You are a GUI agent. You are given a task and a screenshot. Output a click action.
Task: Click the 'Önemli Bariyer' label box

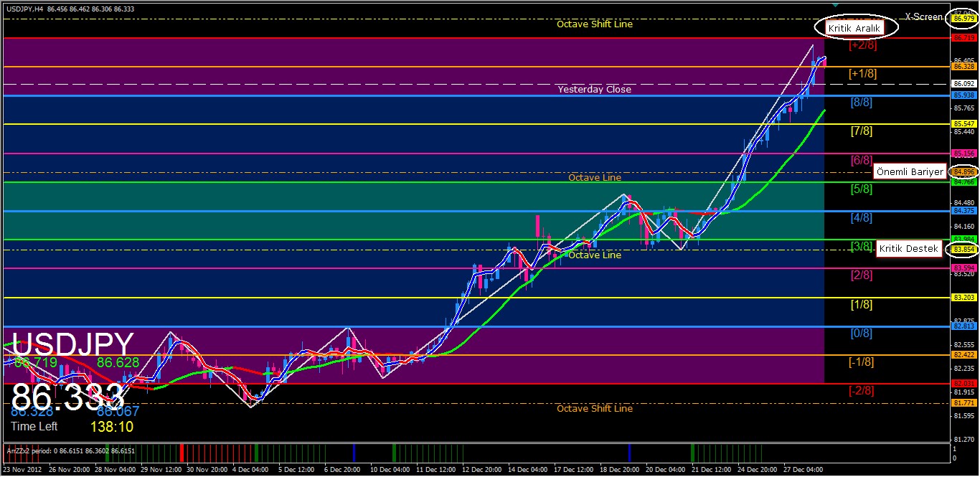click(x=909, y=171)
